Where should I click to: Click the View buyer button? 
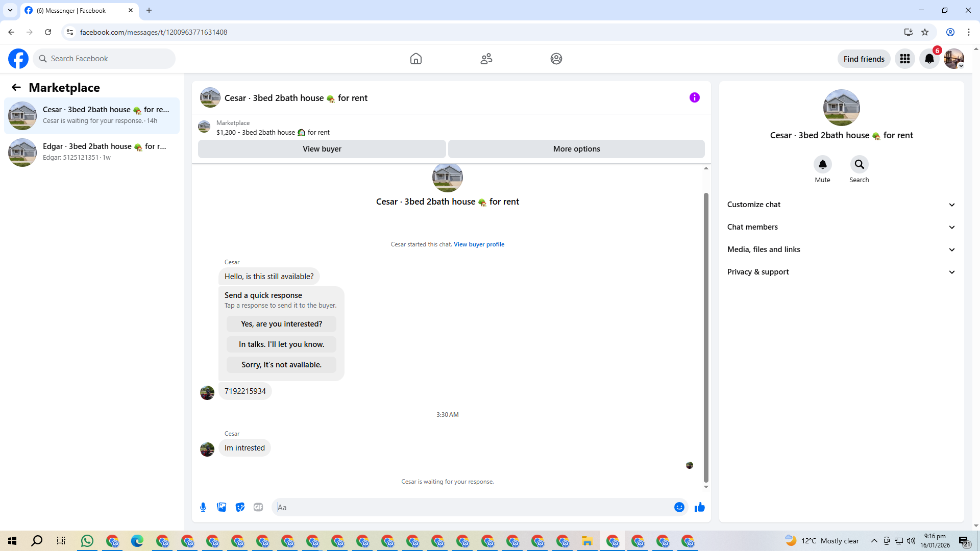coord(322,149)
